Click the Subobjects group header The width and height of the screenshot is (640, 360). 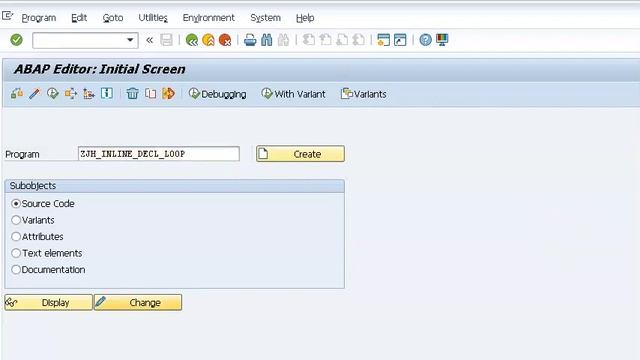(175, 186)
